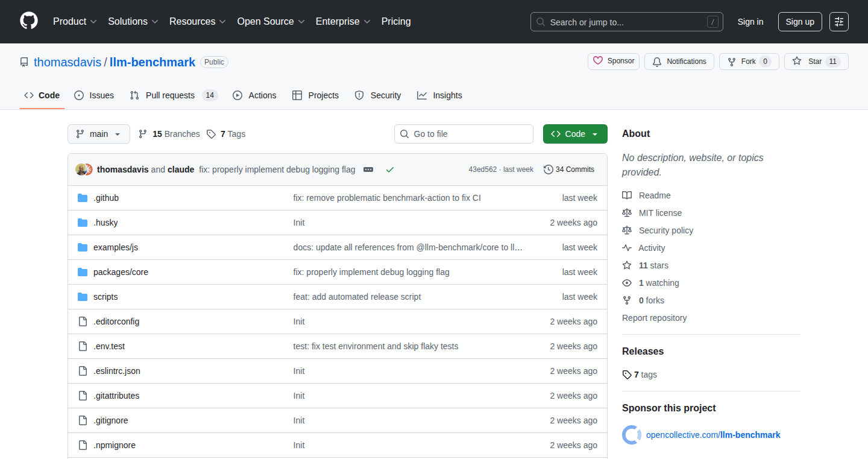Expand the Enterprise menu

tap(343, 22)
